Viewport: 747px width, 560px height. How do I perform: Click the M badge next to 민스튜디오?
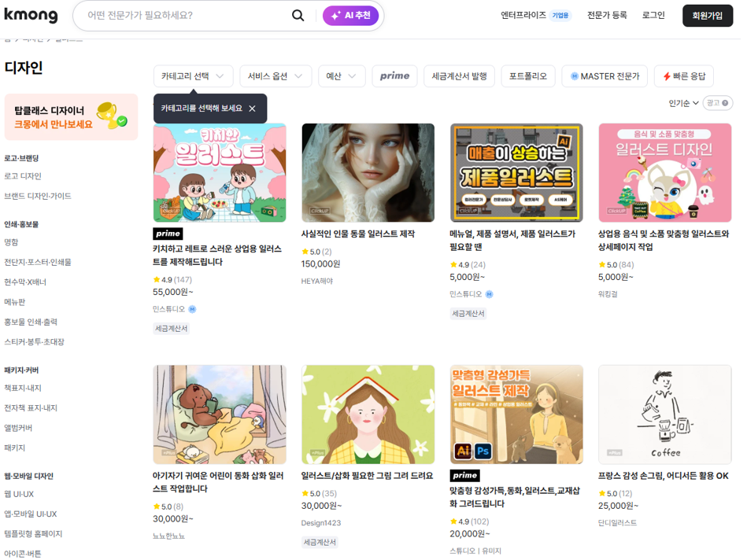193,310
